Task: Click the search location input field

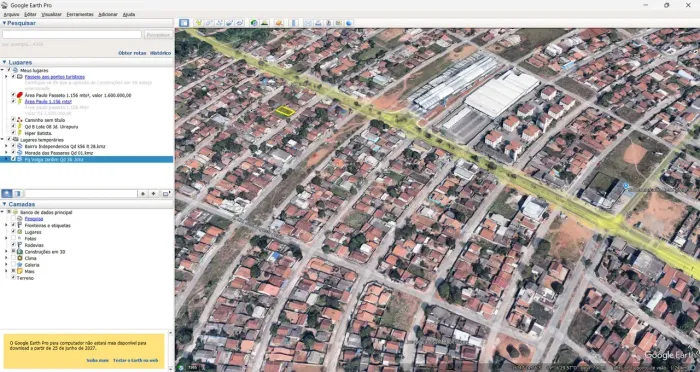Action: (72, 34)
